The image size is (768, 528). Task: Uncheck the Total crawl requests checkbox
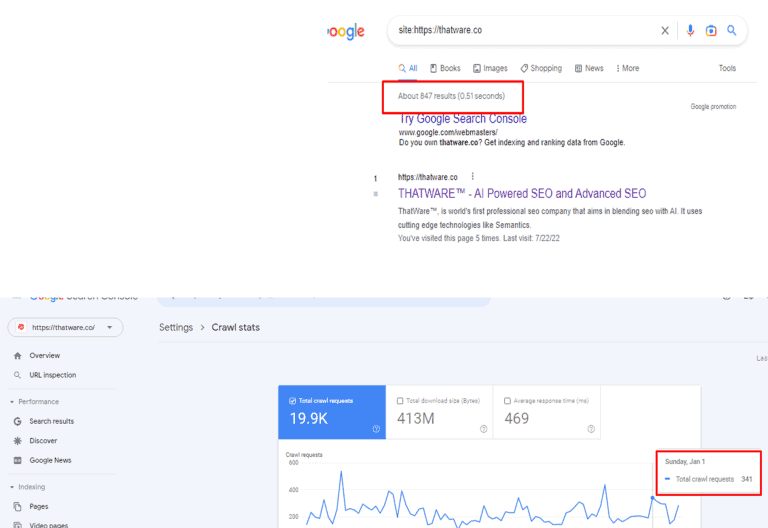[292, 401]
